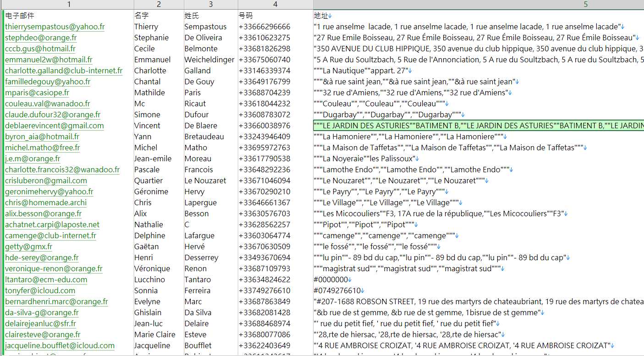
Task: Click the claude.dufour32@orange.fr email
Action: [53, 115]
